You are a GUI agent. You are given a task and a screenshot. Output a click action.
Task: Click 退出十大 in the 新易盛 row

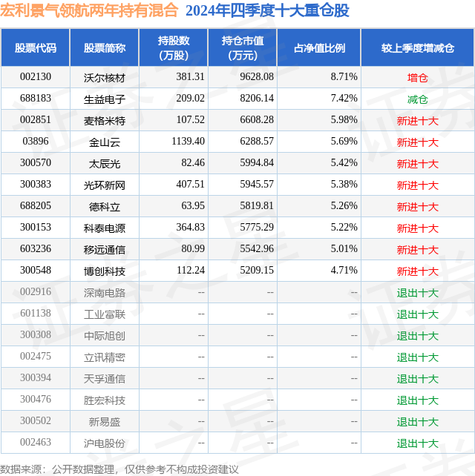418,423
